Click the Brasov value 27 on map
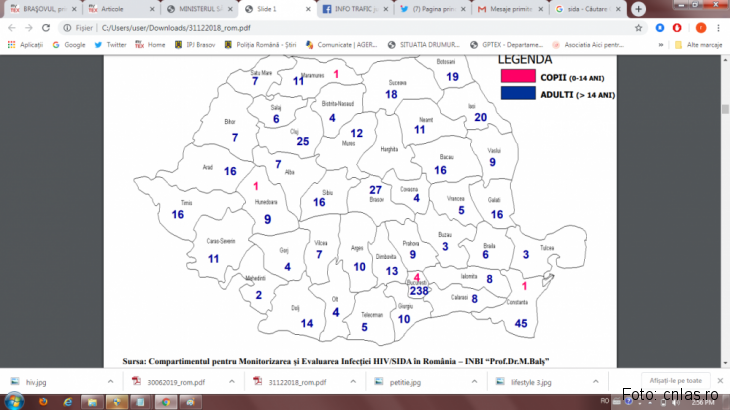The image size is (730, 410). pyautogui.click(x=375, y=190)
